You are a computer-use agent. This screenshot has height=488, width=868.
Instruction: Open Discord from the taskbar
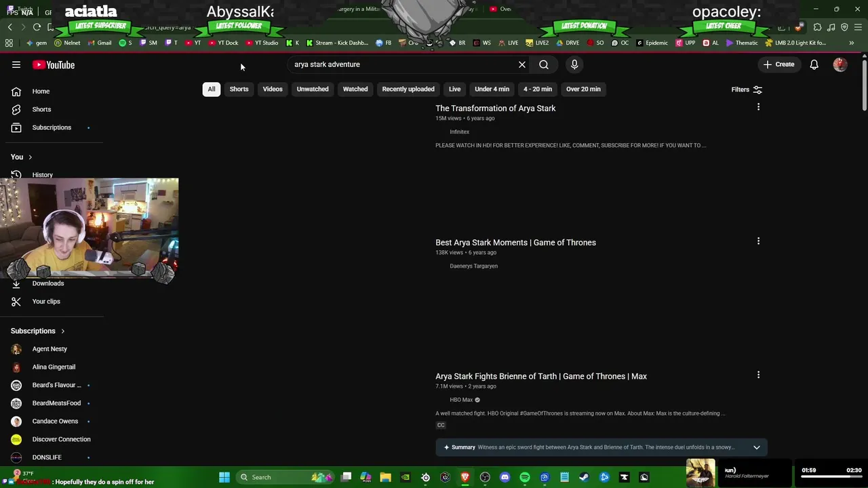[505, 477]
